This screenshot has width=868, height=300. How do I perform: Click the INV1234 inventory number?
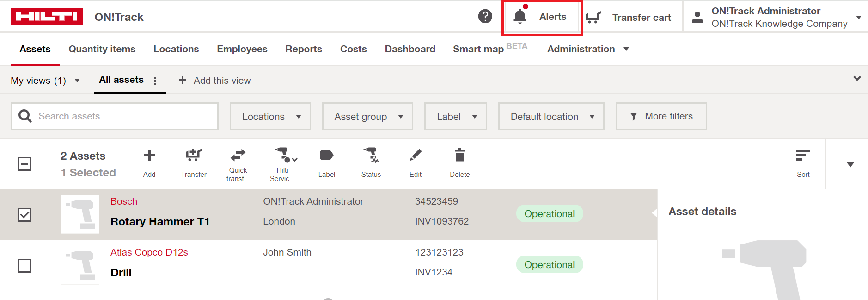tap(434, 272)
